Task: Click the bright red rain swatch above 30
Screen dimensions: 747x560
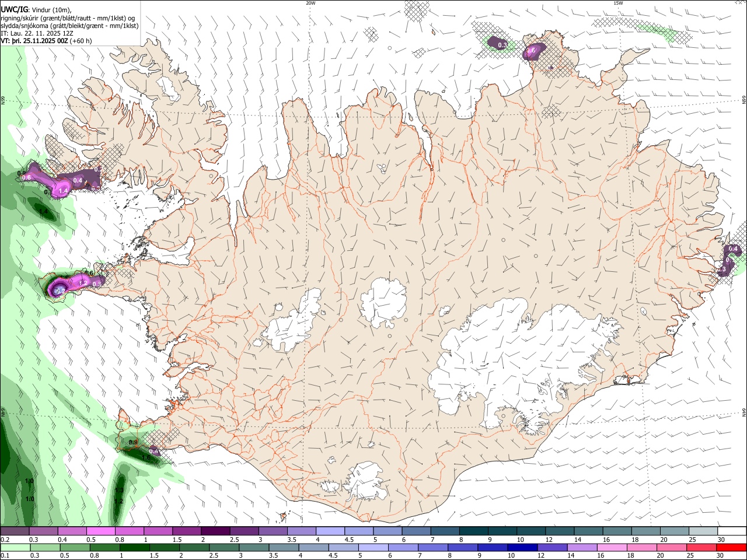Action: pos(732,547)
